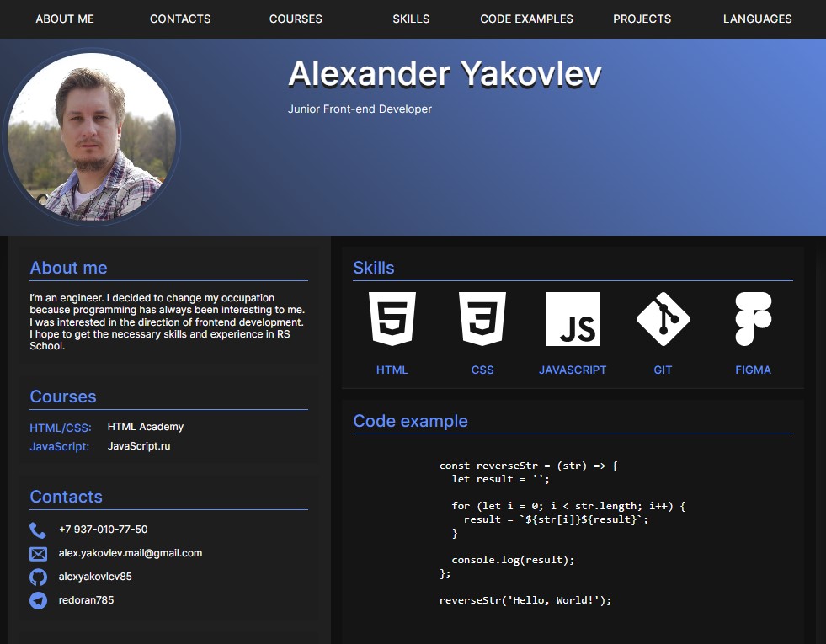
Task: Select the JavaScript skill icon
Action: 573,318
